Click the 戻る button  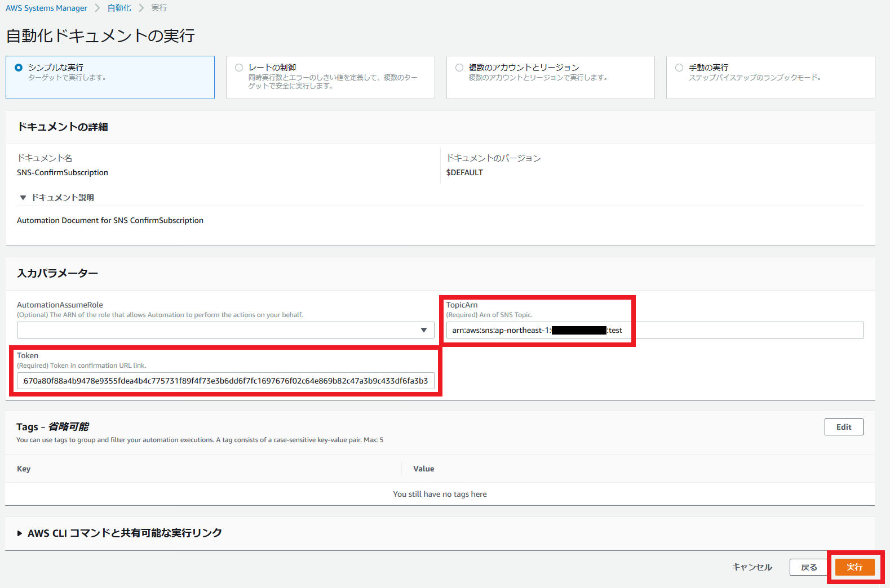[x=809, y=567]
